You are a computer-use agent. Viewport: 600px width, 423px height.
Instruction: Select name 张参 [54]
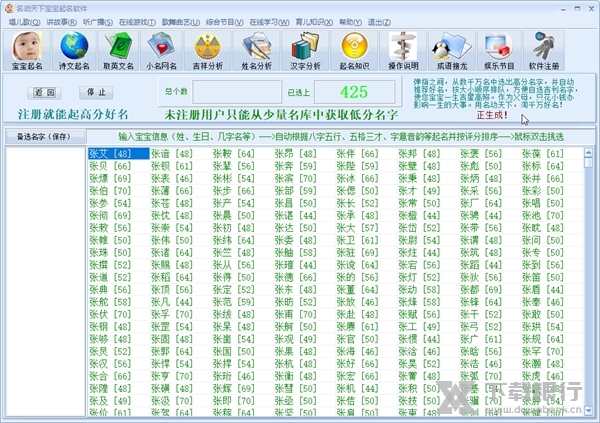(110, 203)
